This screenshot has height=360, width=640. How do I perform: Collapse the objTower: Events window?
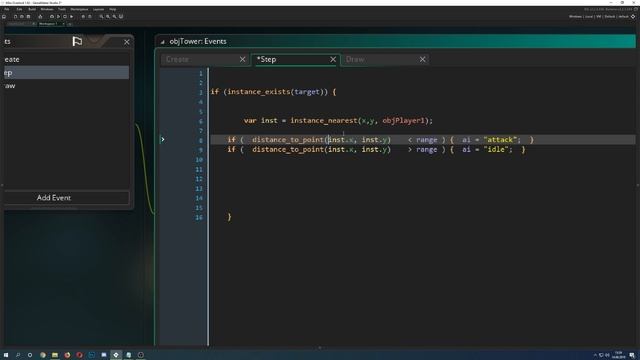(x=162, y=42)
